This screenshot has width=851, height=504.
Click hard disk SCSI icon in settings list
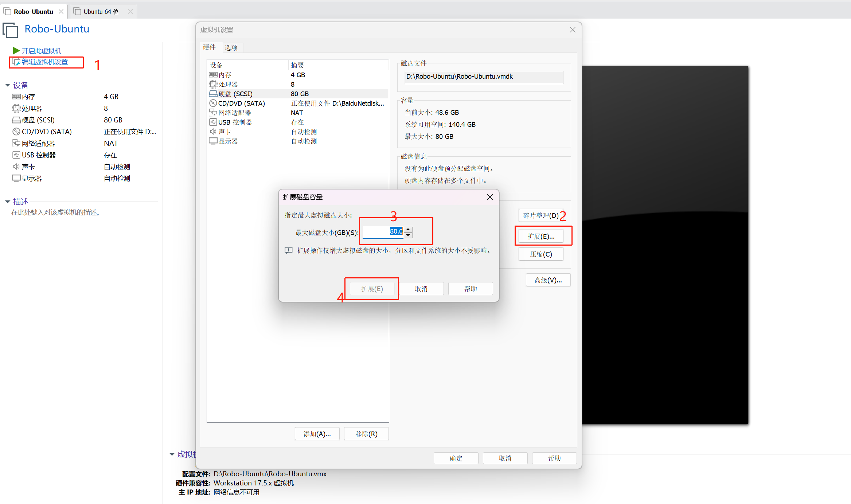click(x=213, y=94)
